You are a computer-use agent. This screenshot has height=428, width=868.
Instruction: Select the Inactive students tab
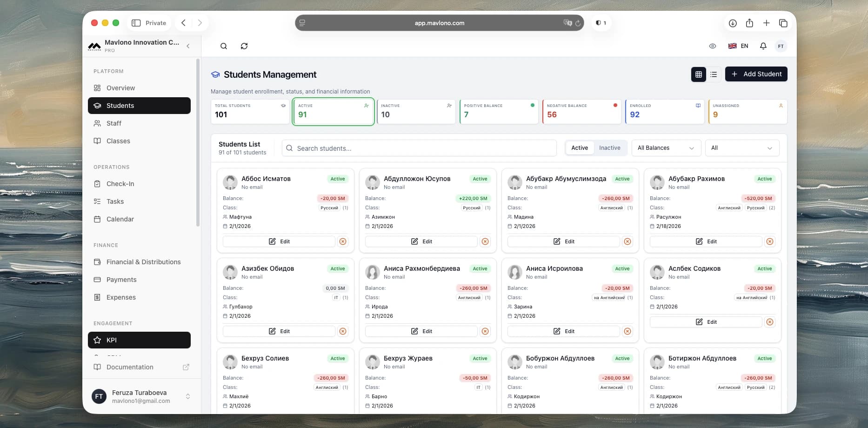[x=609, y=148]
